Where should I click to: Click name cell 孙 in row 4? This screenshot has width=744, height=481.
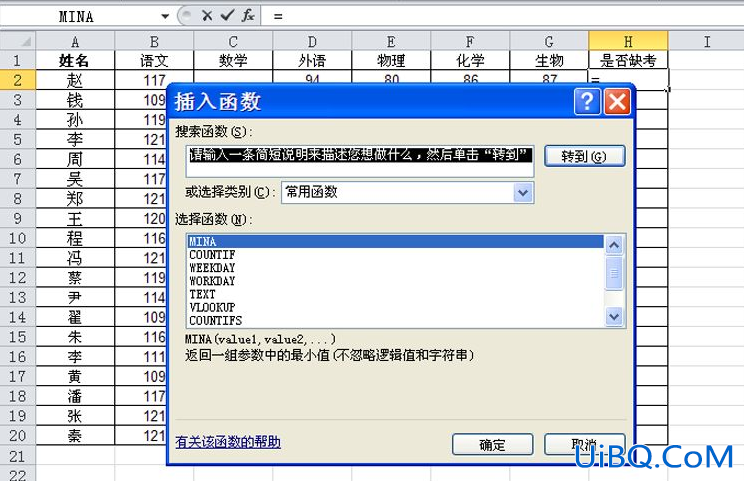(75, 120)
